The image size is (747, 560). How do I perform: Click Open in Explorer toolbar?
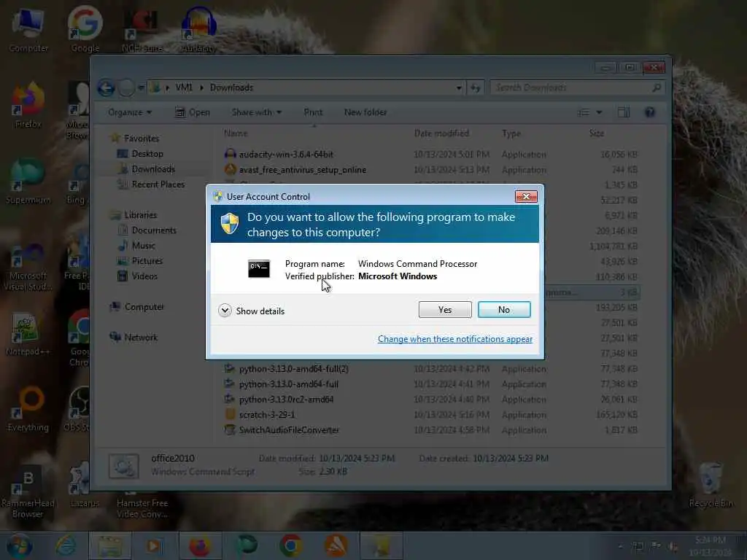[x=193, y=112]
